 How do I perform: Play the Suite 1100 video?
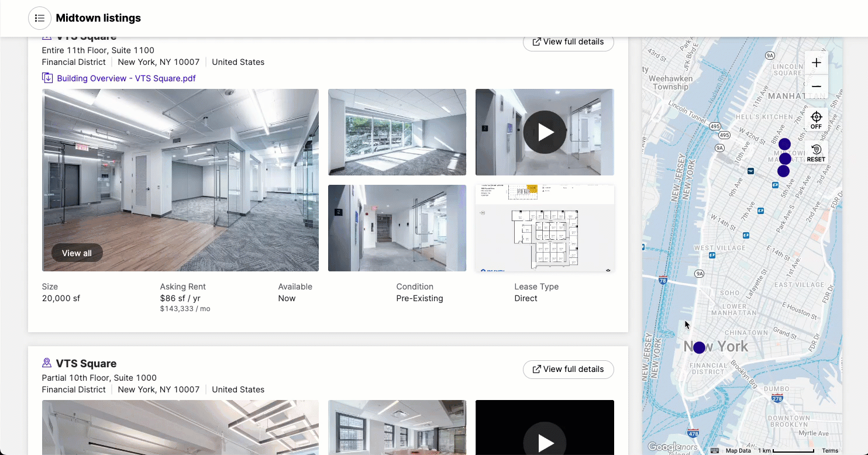click(x=545, y=132)
